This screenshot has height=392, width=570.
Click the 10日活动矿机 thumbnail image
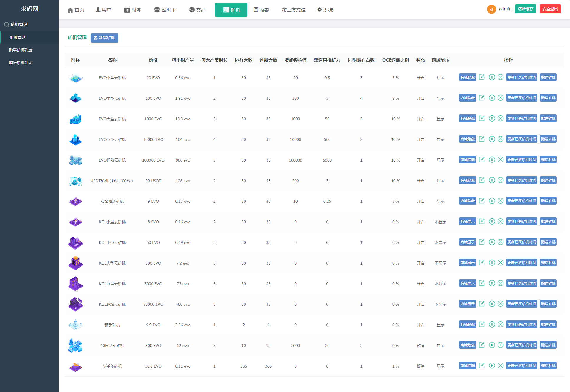click(75, 346)
